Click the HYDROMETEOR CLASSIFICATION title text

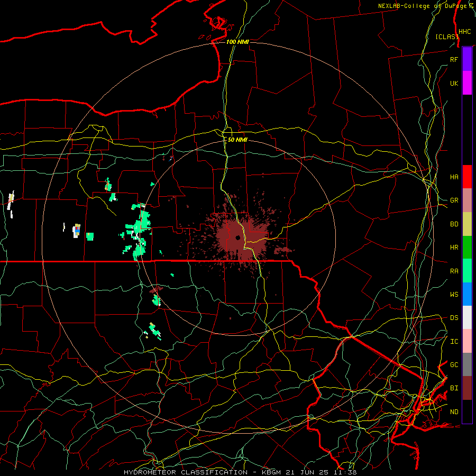[186, 472]
